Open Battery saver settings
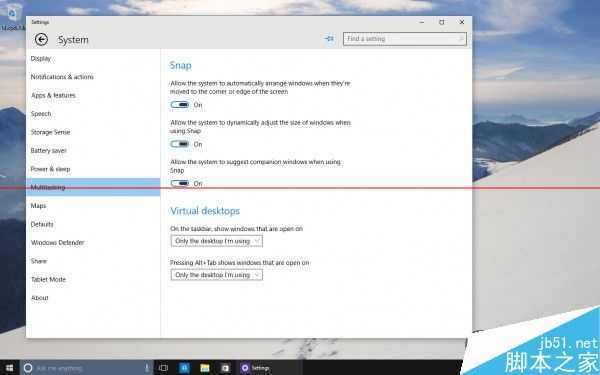 93,150
